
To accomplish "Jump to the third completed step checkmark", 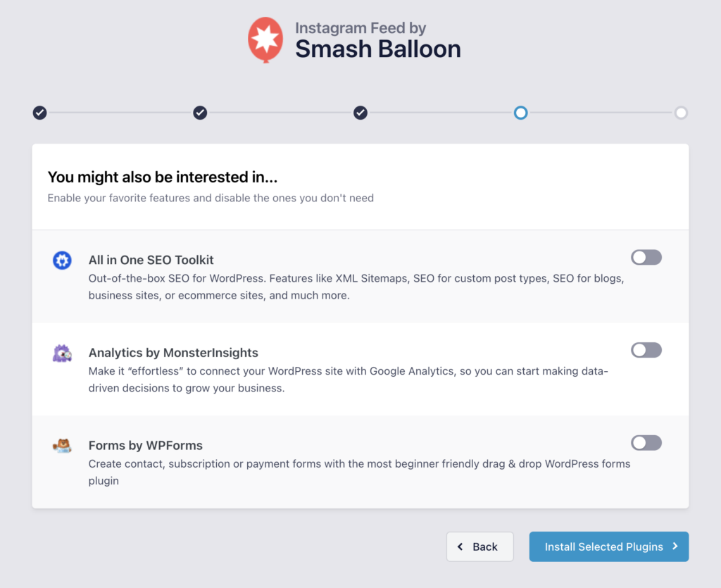I will [x=360, y=113].
